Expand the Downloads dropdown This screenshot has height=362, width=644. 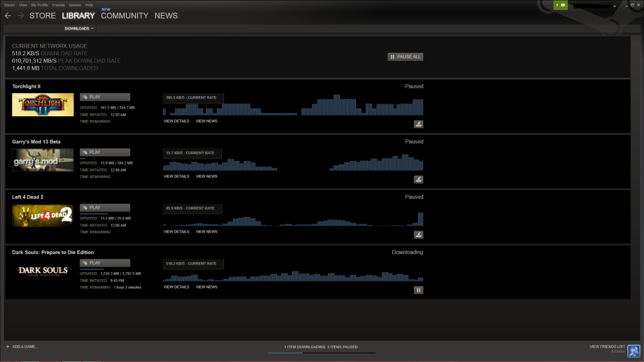coord(79,29)
